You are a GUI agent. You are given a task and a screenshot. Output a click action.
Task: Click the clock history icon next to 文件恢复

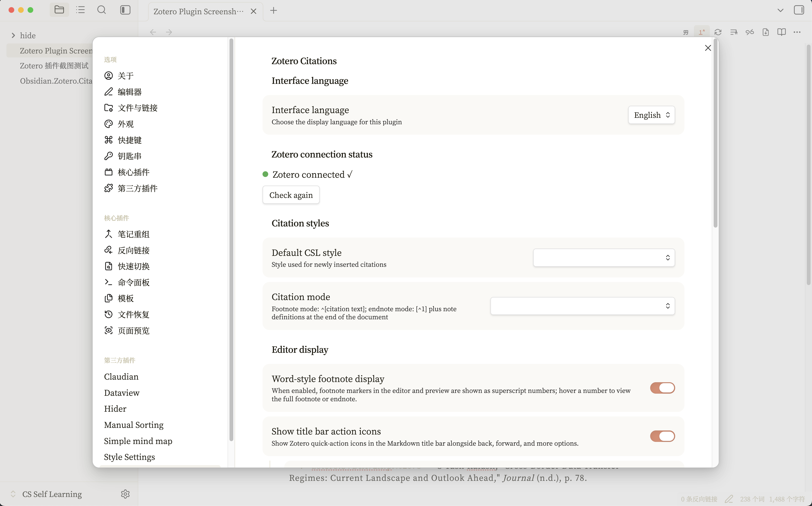[108, 314]
